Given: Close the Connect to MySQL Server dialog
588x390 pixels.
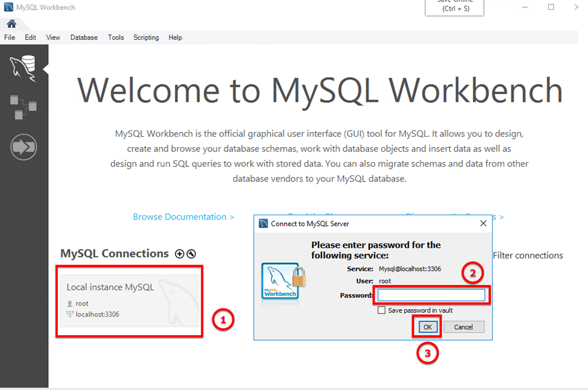Looking at the screenshot, I should (484, 223).
